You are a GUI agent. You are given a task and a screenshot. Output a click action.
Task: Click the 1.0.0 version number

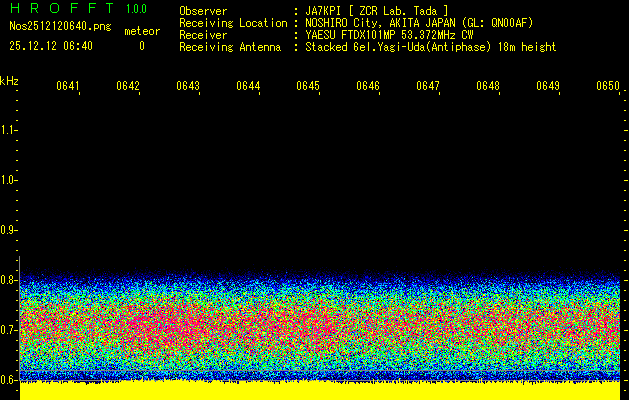click(x=136, y=10)
